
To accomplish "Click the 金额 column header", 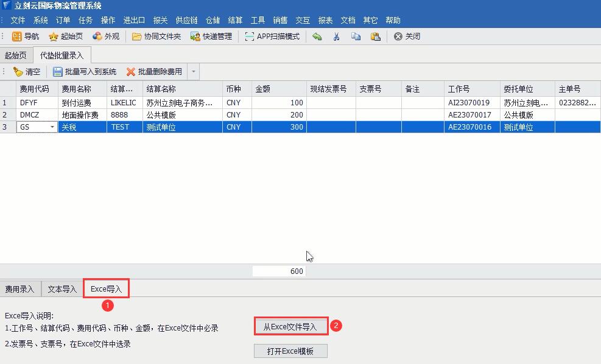I will (279, 89).
